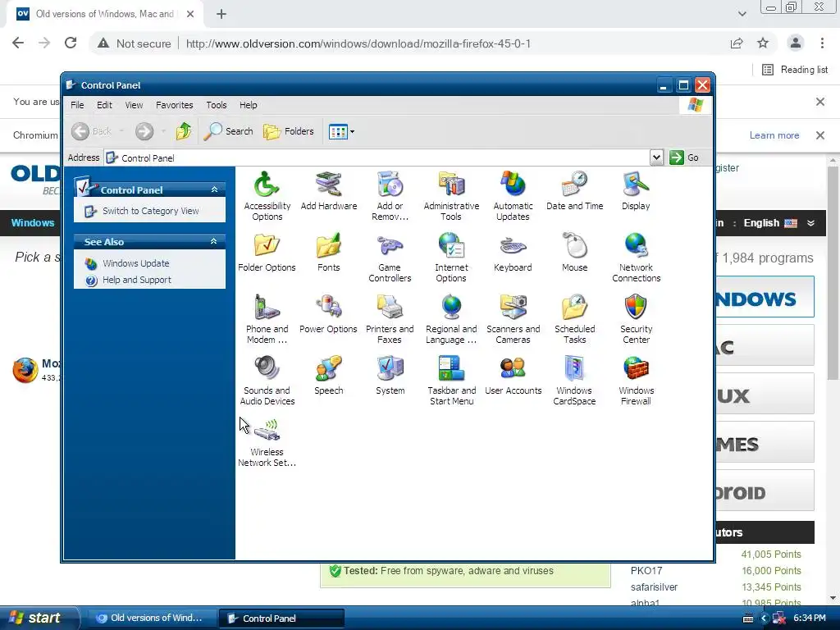This screenshot has width=840, height=630.
Task: Open Windows Update link
Action: (x=135, y=263)
